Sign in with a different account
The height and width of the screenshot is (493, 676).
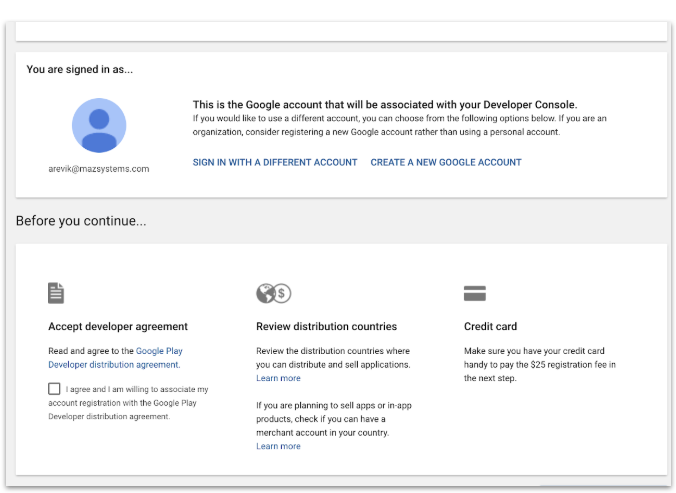click(x=275, y=162)
